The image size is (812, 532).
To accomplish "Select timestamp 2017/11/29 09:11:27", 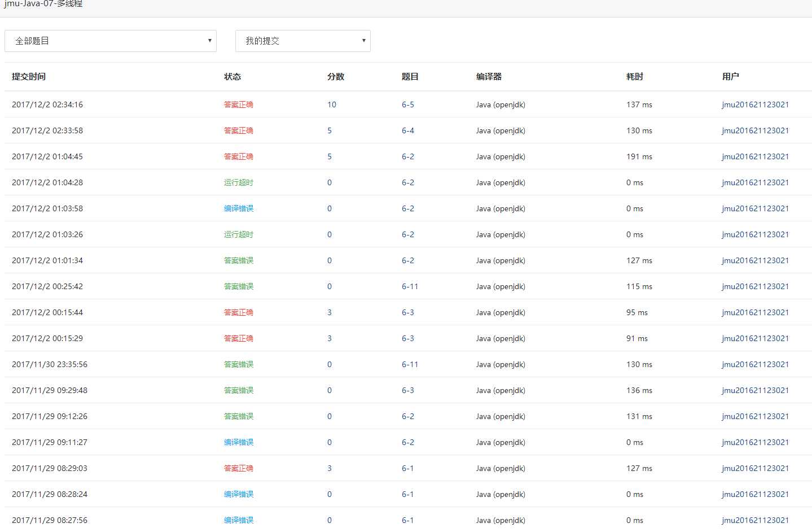I will (50, 442).
